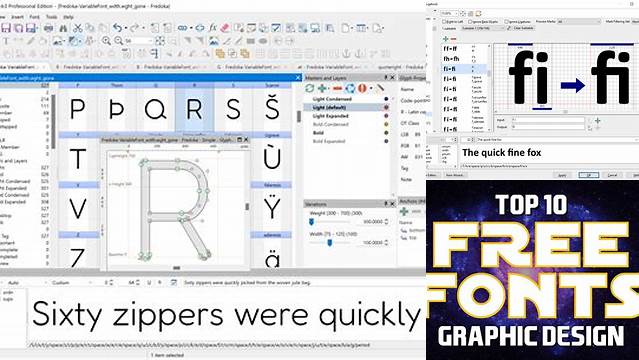Click the pink eraser toolbar icon

[225, 28]
